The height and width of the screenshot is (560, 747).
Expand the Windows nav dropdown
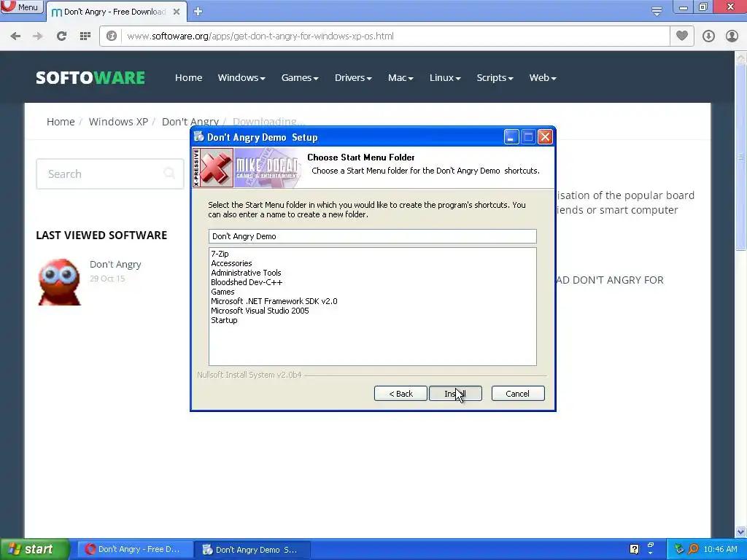point(241,77)
